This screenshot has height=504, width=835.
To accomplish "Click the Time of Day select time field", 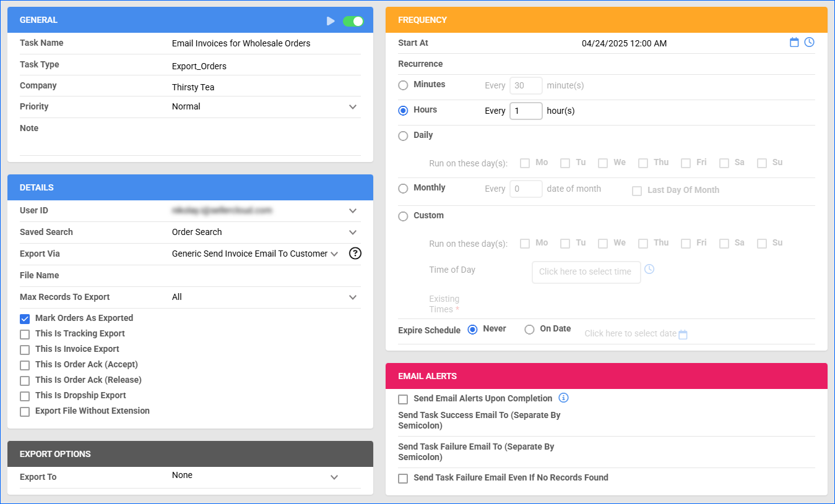I will pyautogui.click(x=586, y=272).
